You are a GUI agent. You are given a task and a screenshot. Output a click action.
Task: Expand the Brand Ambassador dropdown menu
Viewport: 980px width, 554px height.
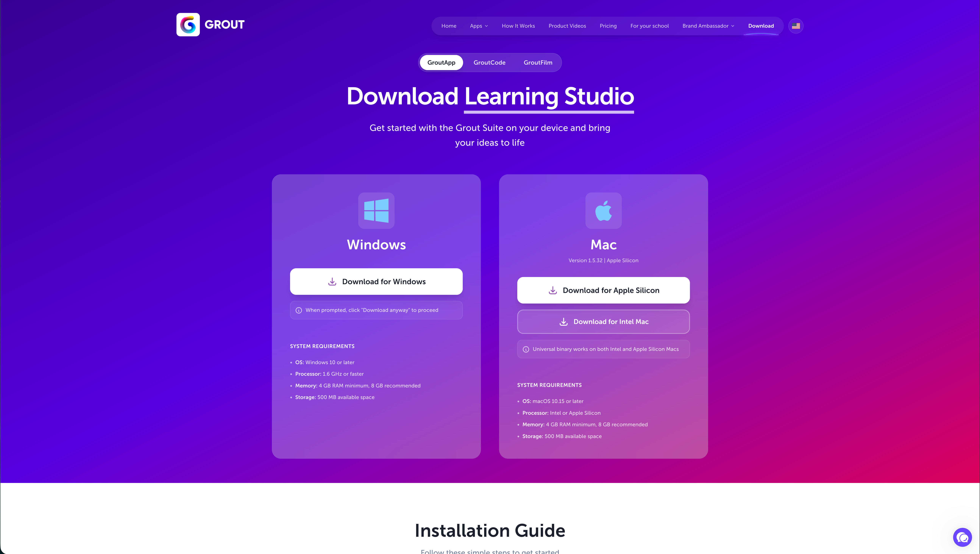[x=708, y=26]
